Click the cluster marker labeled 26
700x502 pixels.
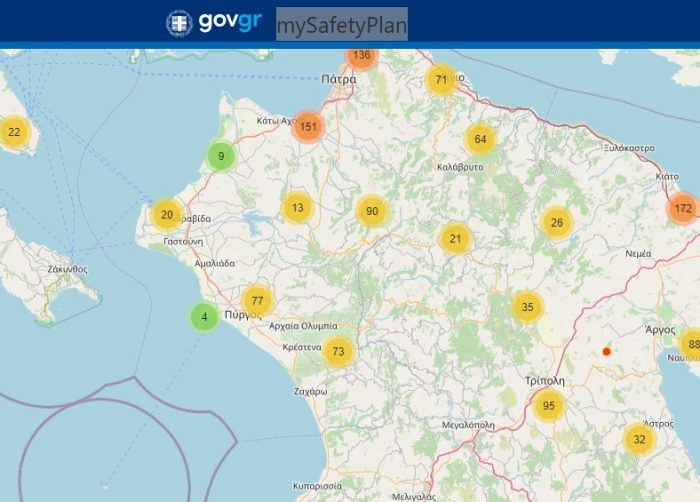(557, 222)
